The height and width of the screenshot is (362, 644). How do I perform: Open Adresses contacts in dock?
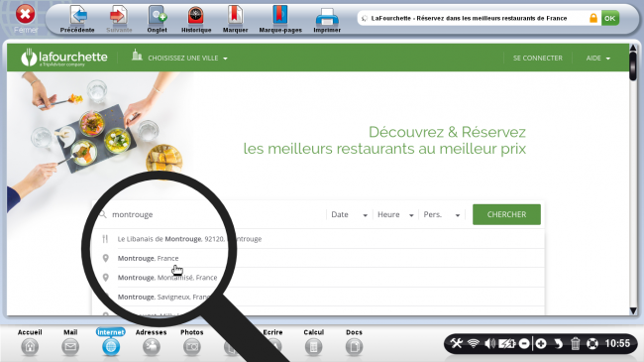[152, 342]
